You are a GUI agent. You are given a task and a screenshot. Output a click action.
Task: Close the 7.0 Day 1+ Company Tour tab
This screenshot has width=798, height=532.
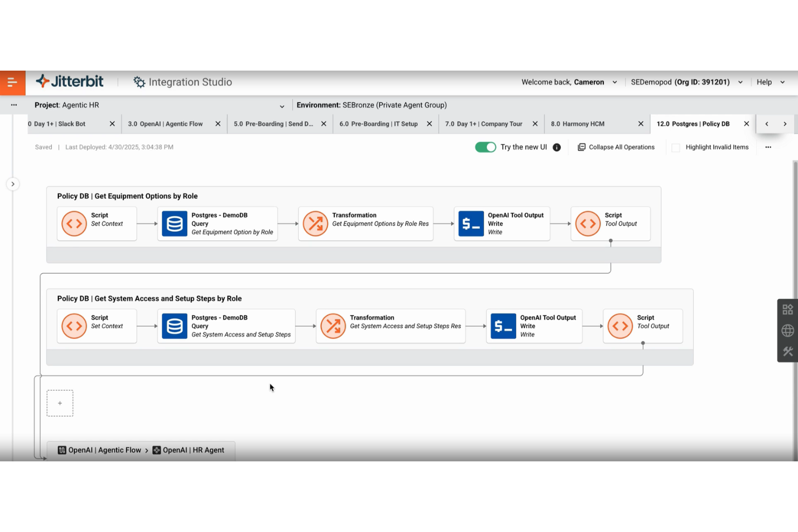click(535, 124)
